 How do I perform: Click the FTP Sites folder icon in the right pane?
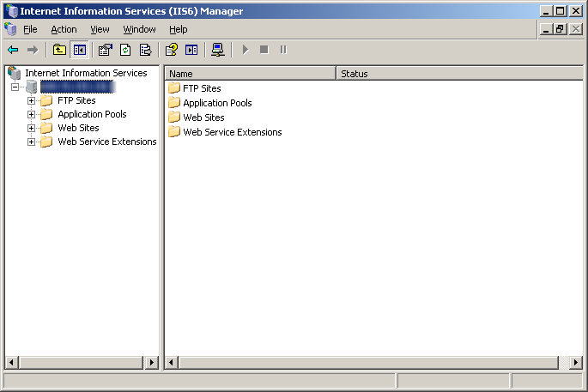pyautogui.click(x=174, y=88)
